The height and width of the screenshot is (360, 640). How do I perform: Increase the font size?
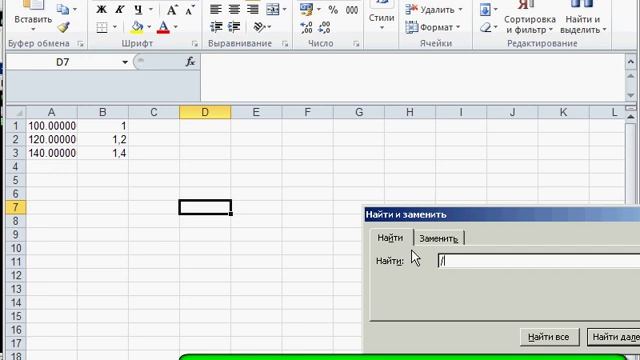173,10
